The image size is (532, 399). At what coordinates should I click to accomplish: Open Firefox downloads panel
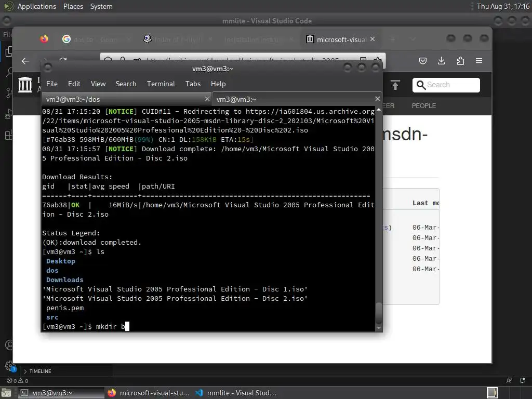(442, 61)
